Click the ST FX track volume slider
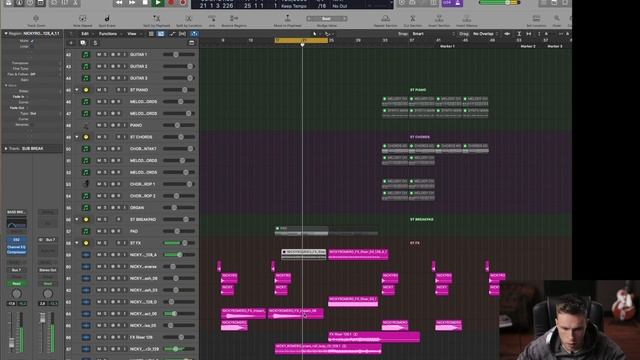This screenshot has height=360, width=640. pos(179,243)
